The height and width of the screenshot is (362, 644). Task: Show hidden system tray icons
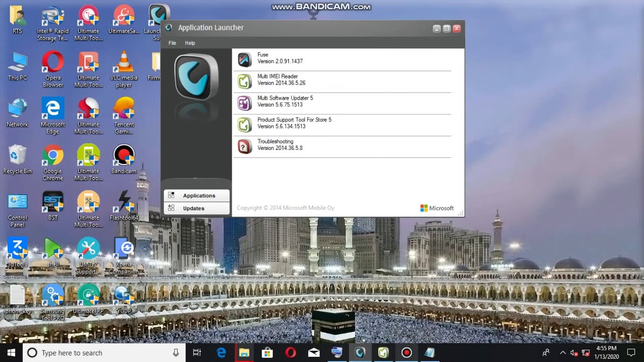(563, 353)
